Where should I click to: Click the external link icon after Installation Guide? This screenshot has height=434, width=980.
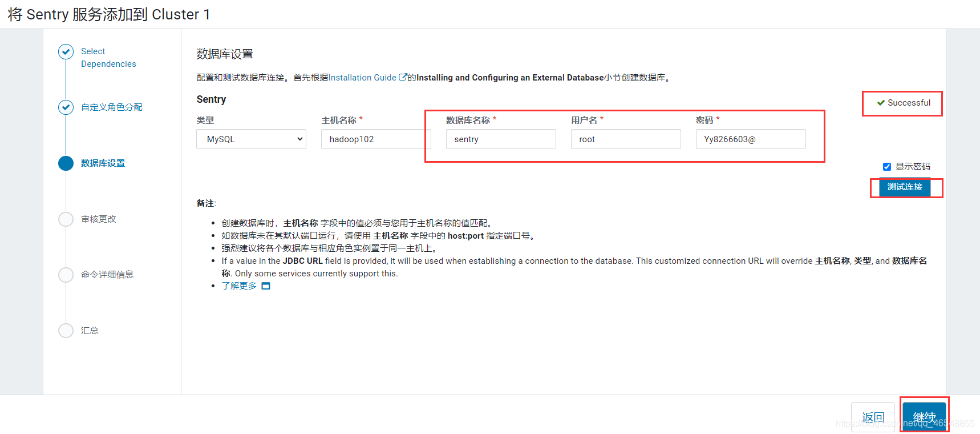[403, 77]
